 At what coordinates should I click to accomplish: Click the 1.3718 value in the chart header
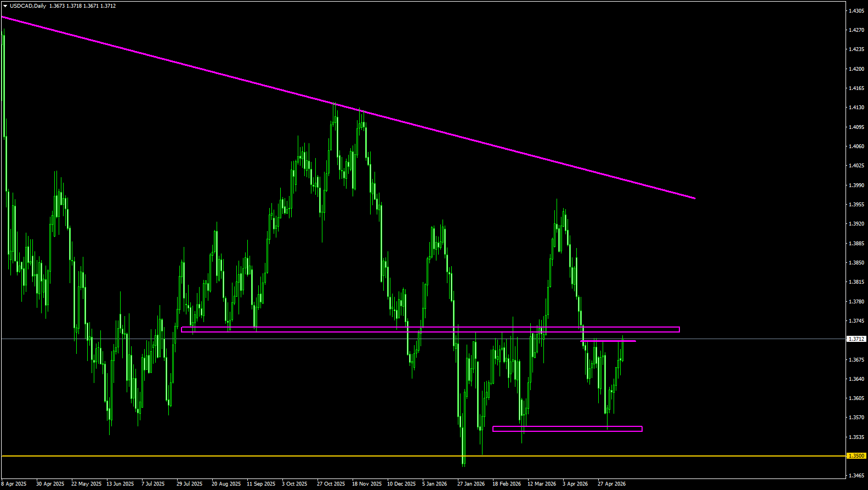click(x=74, y=6)
